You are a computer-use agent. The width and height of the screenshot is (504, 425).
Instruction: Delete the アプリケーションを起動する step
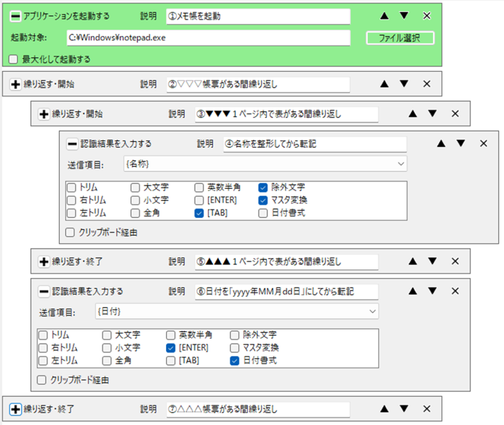click(x=427, y=16)
